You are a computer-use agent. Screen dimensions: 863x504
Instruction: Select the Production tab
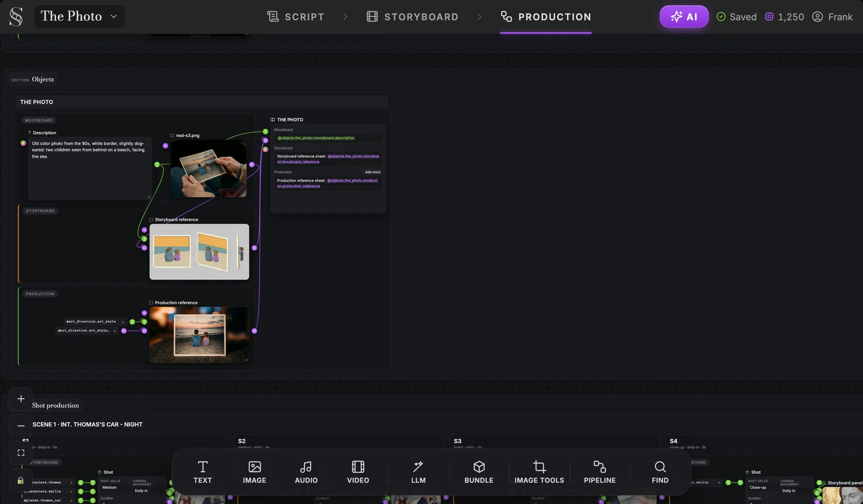[546, 17]
